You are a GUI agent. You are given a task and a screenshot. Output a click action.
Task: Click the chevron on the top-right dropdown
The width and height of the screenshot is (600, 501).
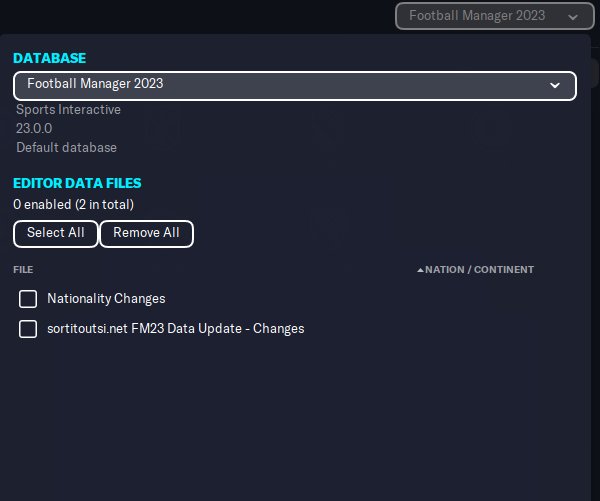[572, 17]
